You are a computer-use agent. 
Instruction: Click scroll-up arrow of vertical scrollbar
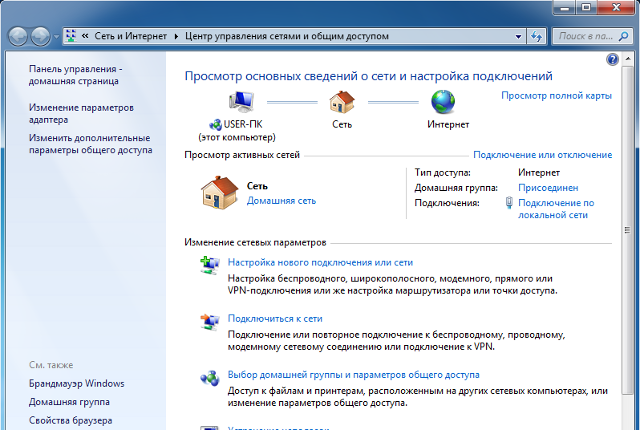tap(627, 60)
